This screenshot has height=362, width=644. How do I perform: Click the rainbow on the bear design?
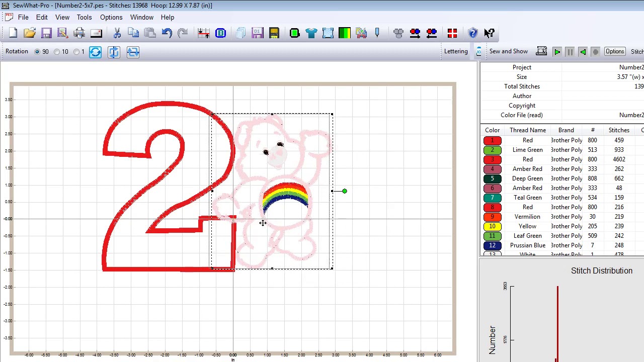[285, 196]
